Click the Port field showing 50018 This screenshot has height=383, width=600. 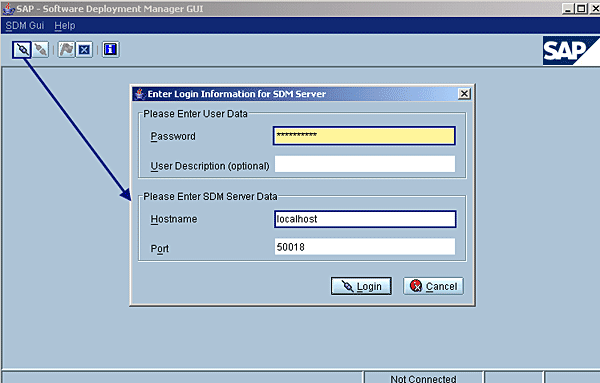(x=365, y=247)
